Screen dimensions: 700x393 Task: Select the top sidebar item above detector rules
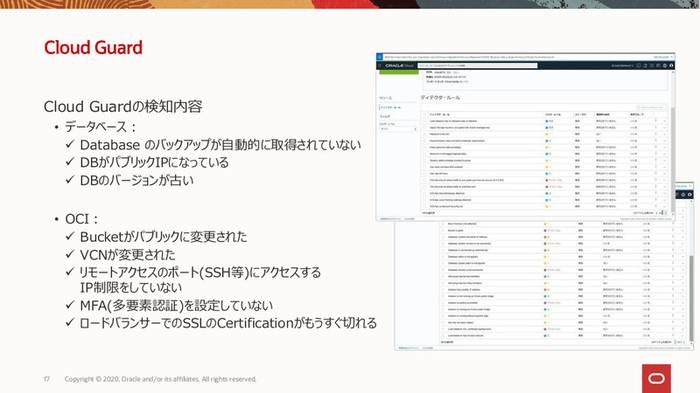(x=386, y=98)
